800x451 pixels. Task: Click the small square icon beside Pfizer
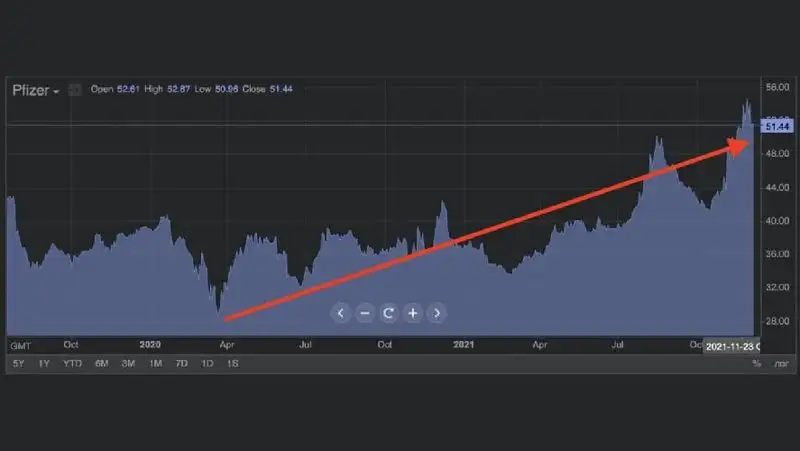pyautogui.click(x=75, y=90)
